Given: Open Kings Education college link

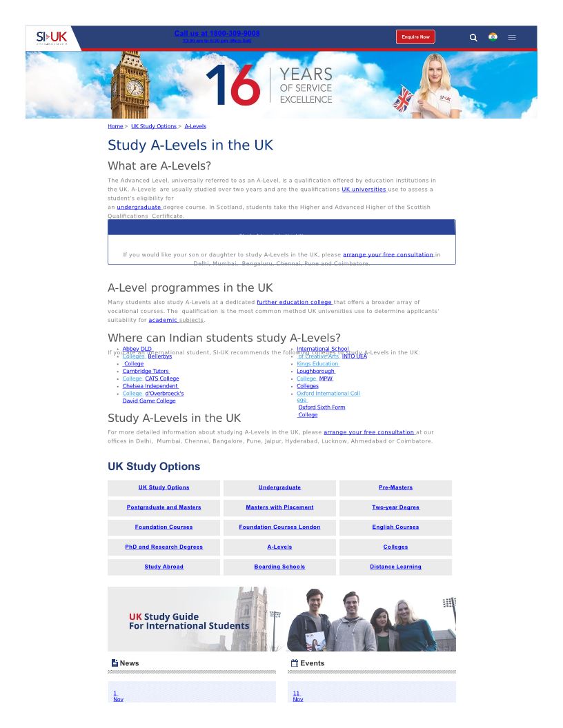Looking at the screenshot, I should coord(317,363).
